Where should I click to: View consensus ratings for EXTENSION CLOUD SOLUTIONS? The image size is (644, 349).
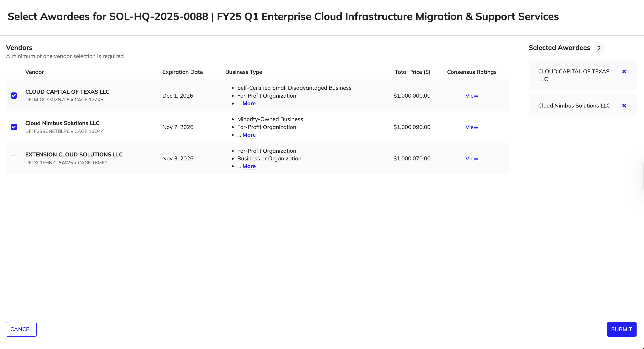tap(471, 158)
